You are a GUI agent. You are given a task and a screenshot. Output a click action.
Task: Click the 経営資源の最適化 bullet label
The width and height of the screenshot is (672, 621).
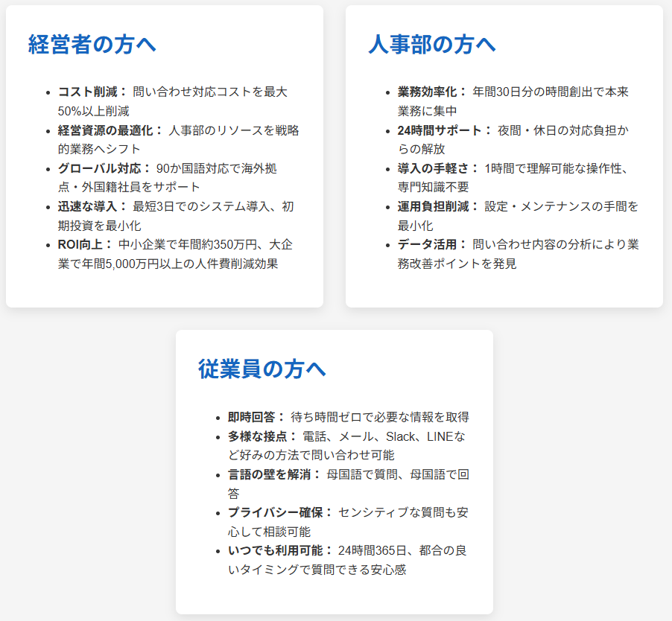click(110, 130)
